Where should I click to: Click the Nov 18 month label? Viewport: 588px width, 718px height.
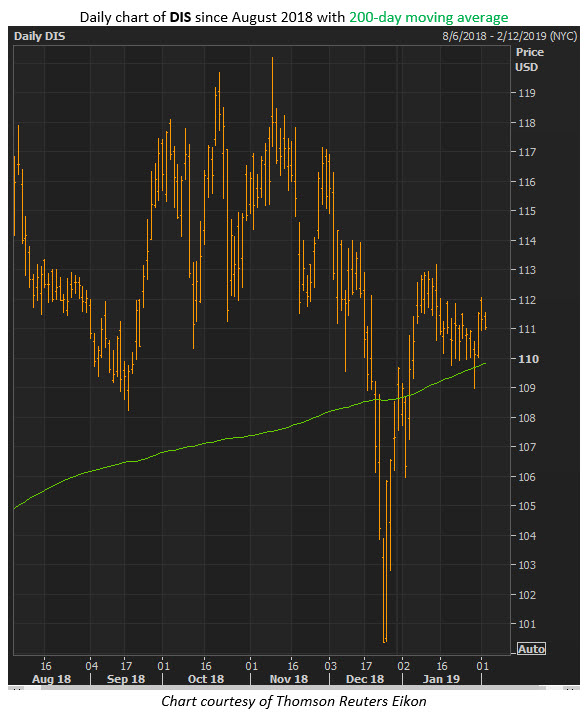coord(289,679)
